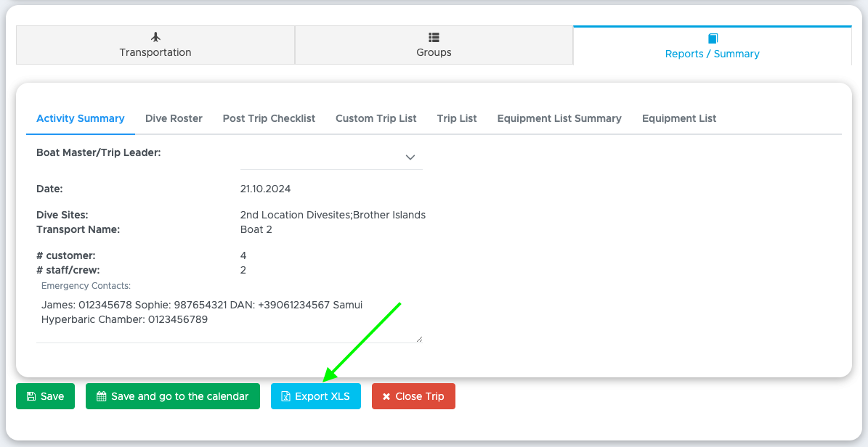Click the Emergency Contacts resize handle

click(x=419, y=339)
